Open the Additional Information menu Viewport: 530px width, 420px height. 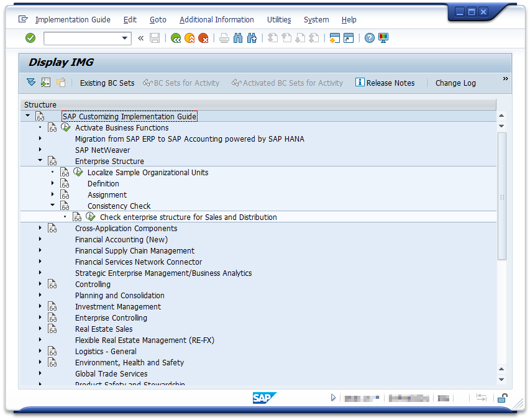point(217,20)
